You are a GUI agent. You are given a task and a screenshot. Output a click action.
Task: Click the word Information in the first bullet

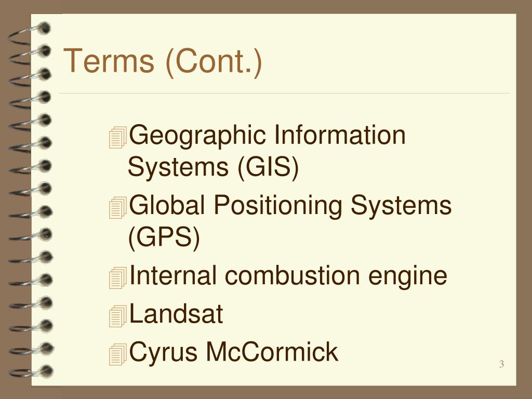(340, 135)
